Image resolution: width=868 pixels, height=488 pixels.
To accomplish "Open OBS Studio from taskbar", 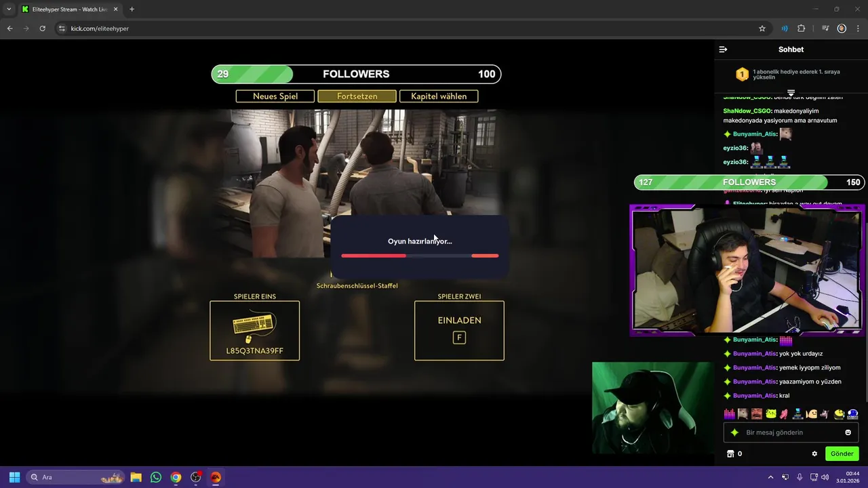I will pyautogui.click(x=196, y=477).
